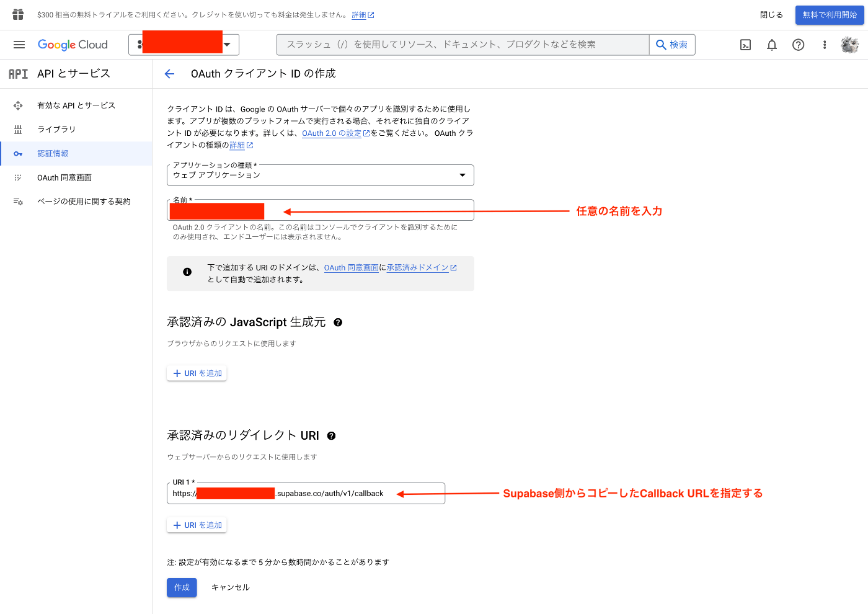This screenshot has width=868, height=614.
Task: Dismiss the trial banner with 閉じる
Action: [771, 15]
